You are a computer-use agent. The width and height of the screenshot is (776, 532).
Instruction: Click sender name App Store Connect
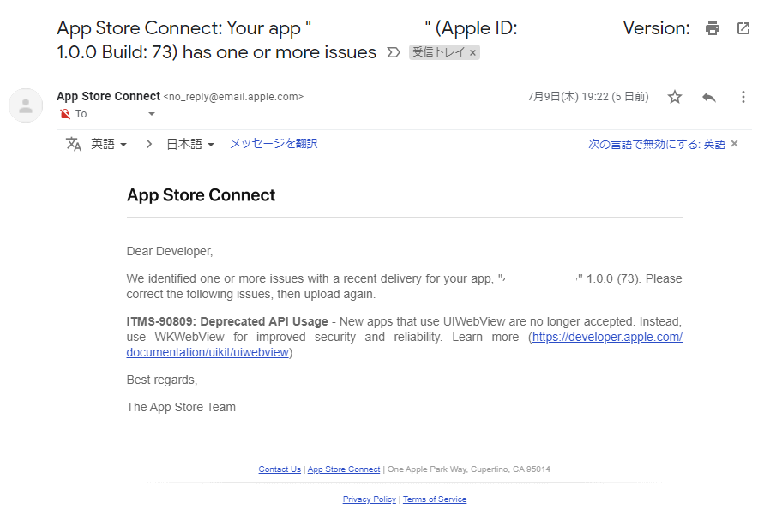[x=108, y=96]
